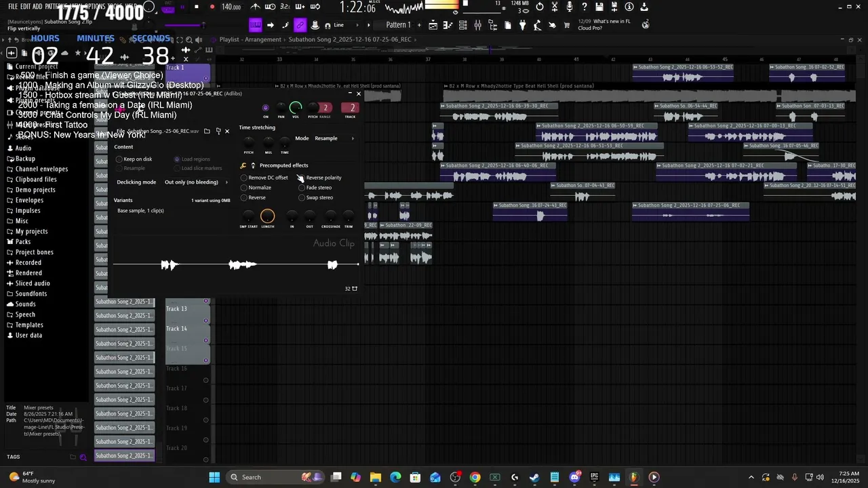Click the magnet snap icon
This screenshot has height=488, width=868.
(x=328, y=25)
